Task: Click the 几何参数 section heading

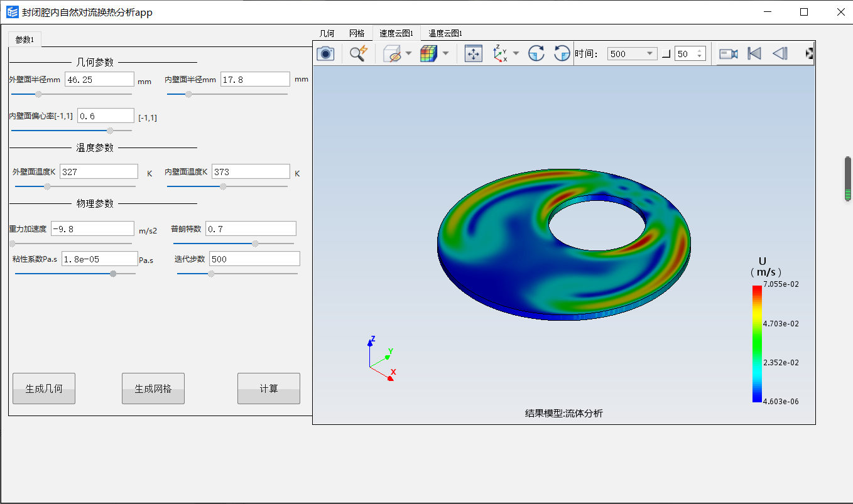Action: tap(95, 62)
